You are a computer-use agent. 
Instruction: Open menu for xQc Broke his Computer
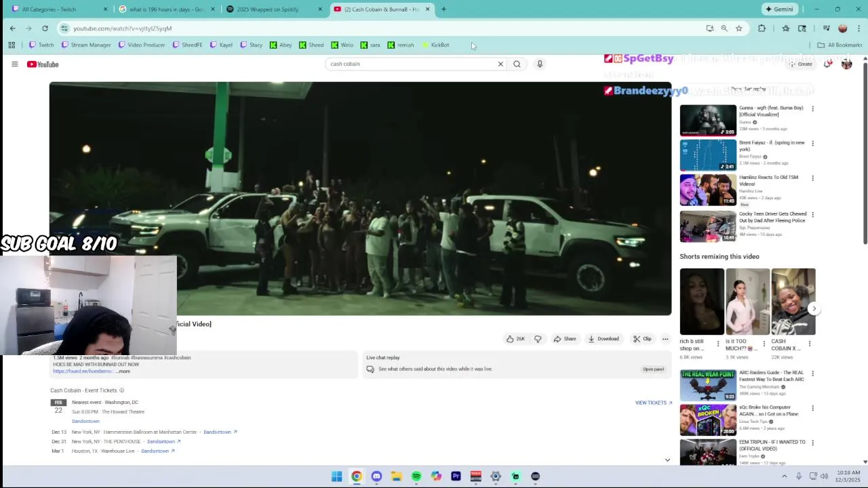(x=812, y=409)
